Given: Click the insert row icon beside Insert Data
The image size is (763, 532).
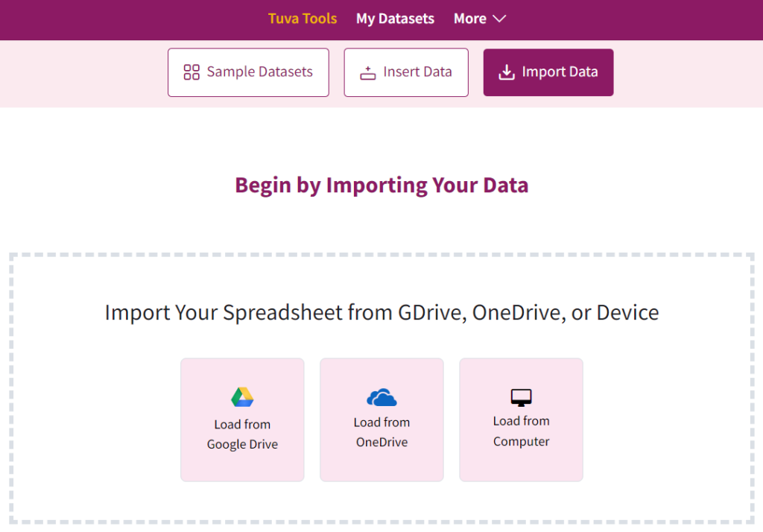Looking at the screenshot, I should pos(368,73).
